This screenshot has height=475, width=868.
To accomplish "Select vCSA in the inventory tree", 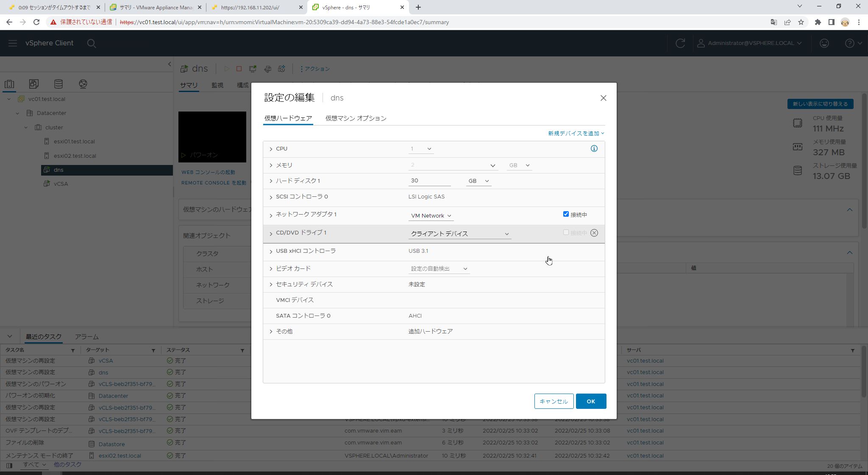I will 61,184.
